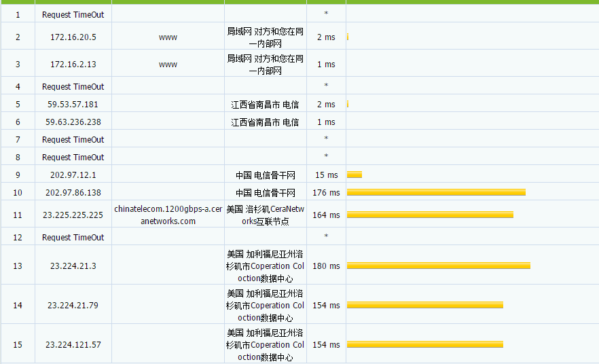Screen dimensions: 599x364
Task: Click Request TimeOut in hop 12 row
Action: point(73,237)
